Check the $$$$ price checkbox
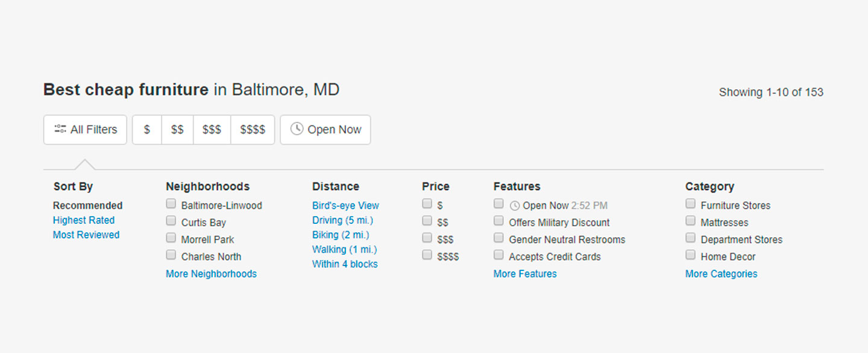 427,255
